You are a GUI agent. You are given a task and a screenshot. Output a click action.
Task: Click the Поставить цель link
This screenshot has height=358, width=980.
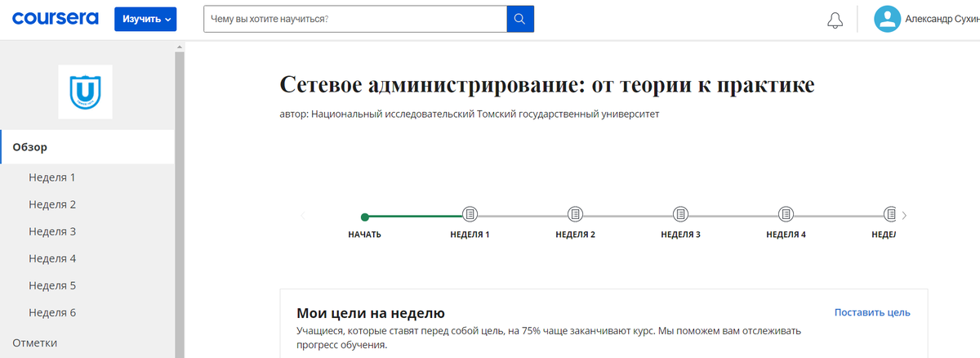coord(872,312)
